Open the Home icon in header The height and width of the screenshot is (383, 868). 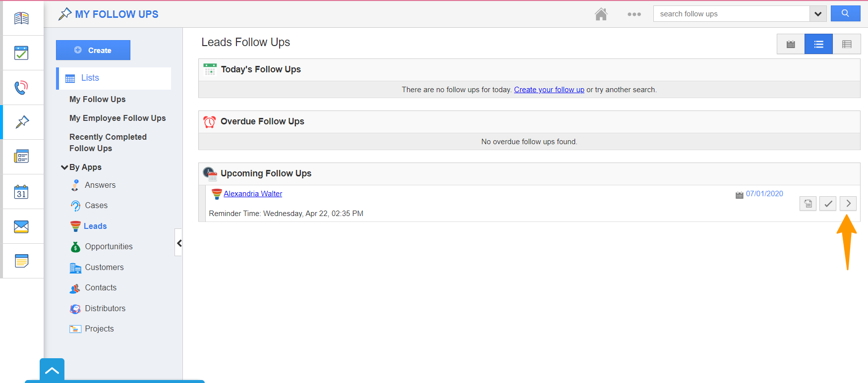pos(601,14)
